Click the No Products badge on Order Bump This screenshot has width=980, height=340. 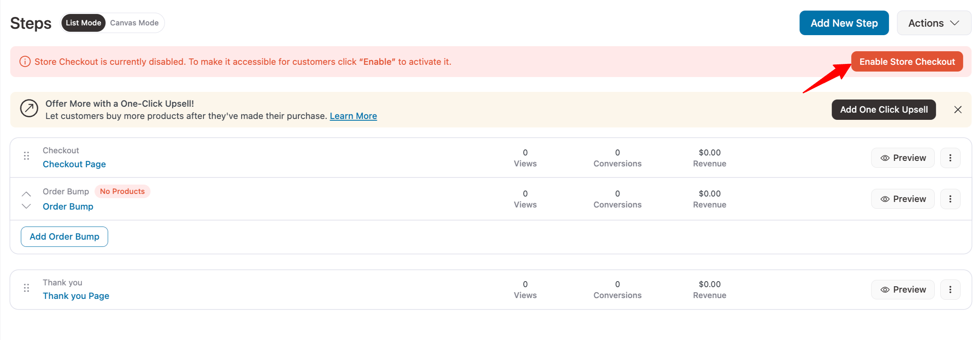122,191
